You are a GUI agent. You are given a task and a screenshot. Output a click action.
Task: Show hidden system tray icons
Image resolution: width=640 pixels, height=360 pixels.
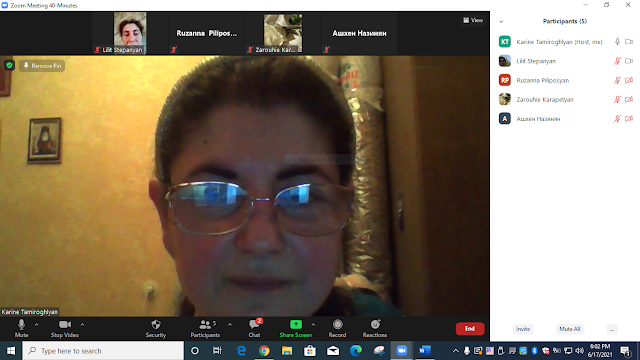click(456, 351)
